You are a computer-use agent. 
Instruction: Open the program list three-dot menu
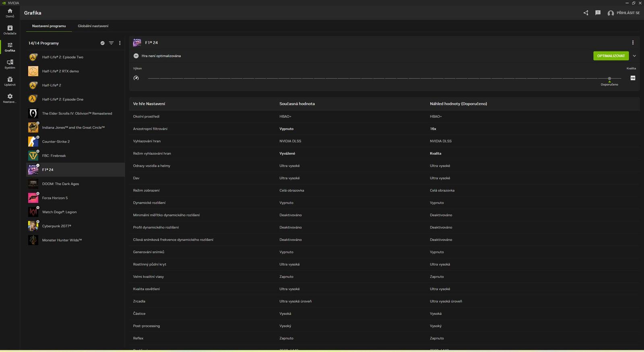pyautogui.click(x=120, y=43)
